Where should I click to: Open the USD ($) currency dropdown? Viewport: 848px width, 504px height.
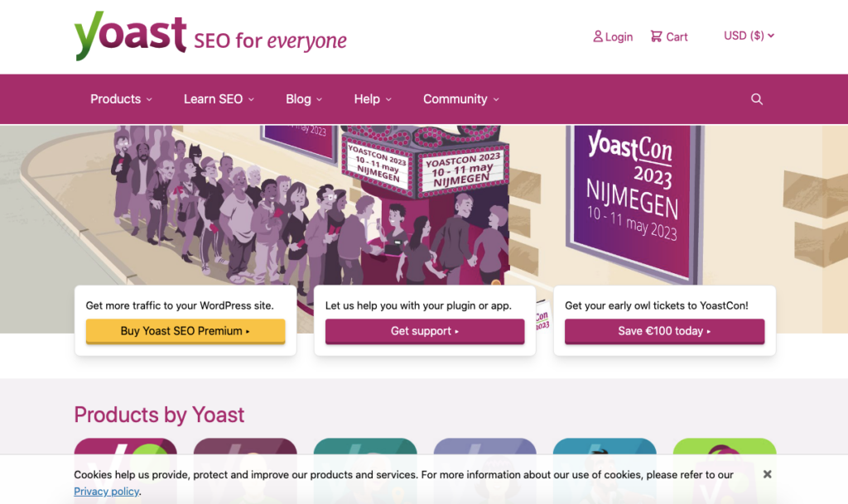tap(749, 36)
